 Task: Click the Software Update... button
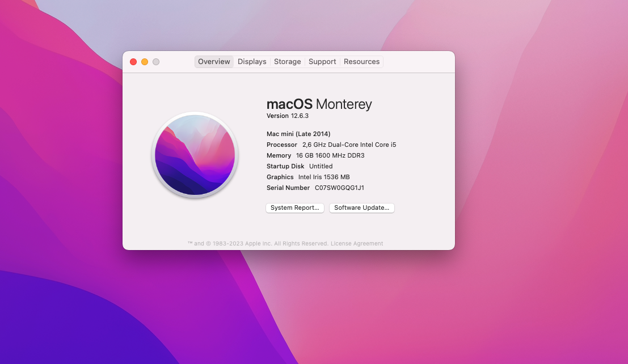click(362, 208)
